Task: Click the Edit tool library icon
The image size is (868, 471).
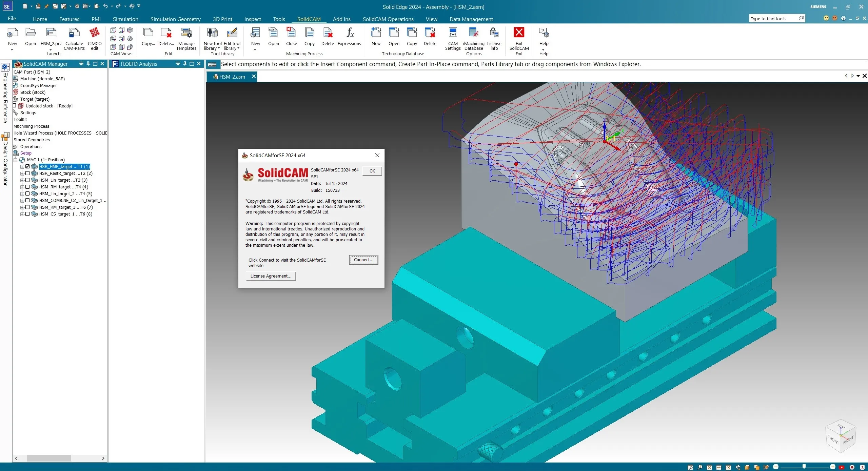Action: [x=232, y=33]
